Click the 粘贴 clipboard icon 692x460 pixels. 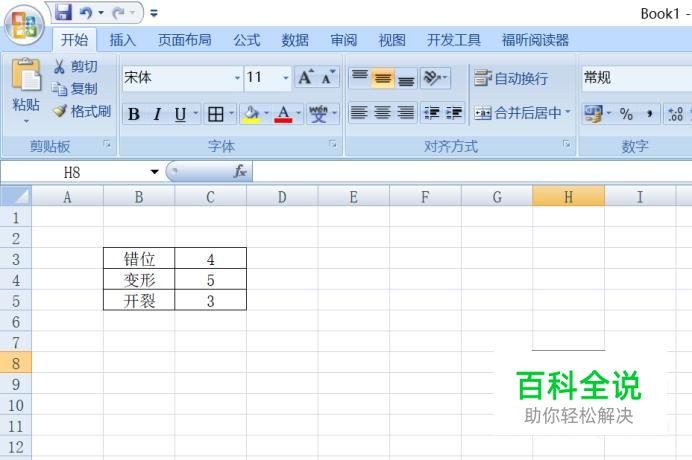click(x=26, y=75)
